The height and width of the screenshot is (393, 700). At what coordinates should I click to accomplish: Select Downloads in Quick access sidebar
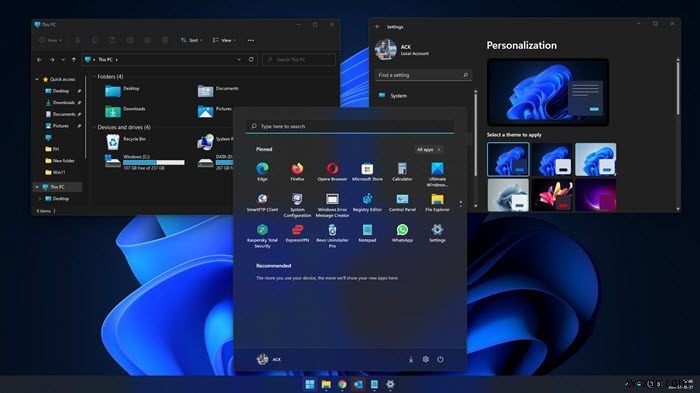point(63,103)
